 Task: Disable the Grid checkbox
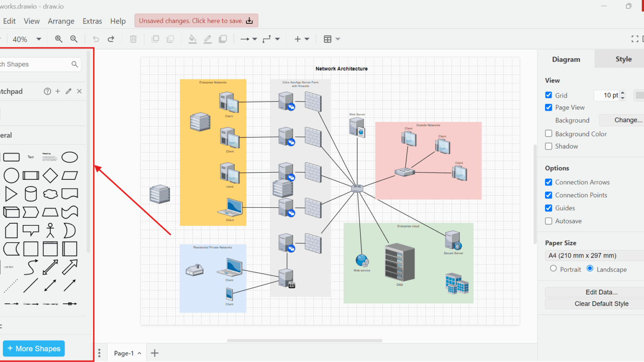[548, 95]
